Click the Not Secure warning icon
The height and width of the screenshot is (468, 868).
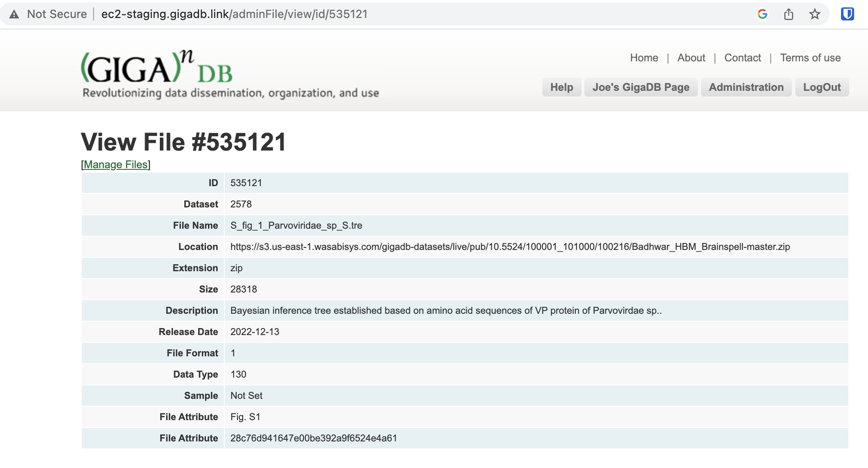[x=13, y=14]
